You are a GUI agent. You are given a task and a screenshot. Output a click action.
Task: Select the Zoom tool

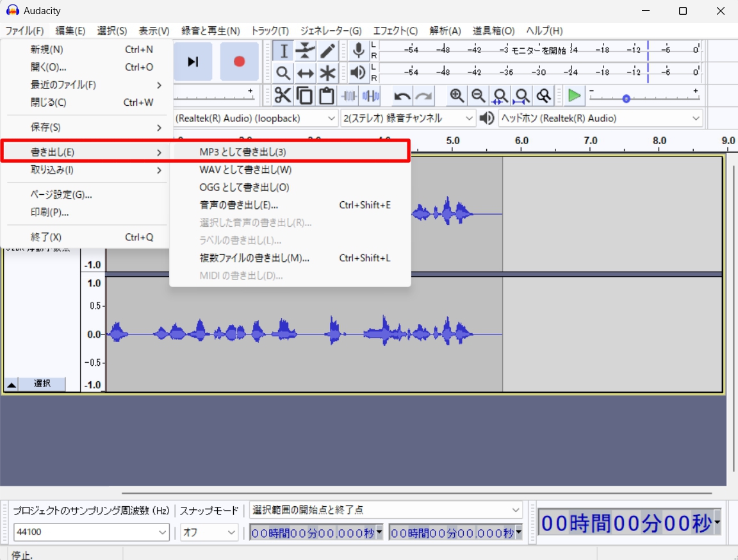click(x=283, y=72)
